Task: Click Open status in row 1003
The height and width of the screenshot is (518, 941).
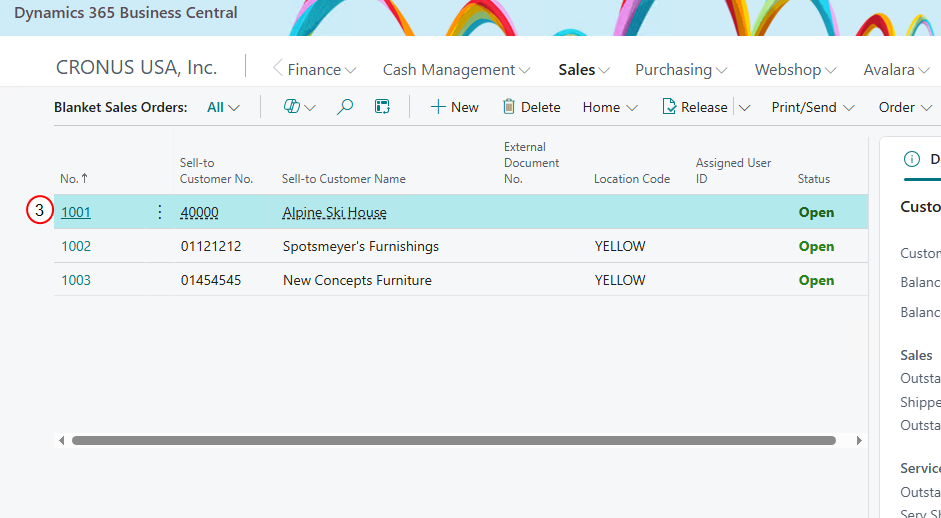Action: (816, 280)
